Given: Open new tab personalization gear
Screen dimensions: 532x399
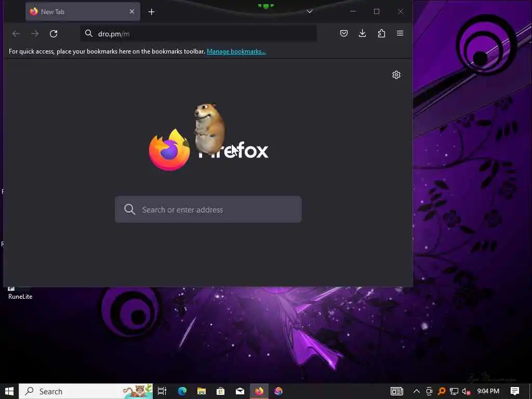Looking at the screenshot, I should tap(396, 75).
